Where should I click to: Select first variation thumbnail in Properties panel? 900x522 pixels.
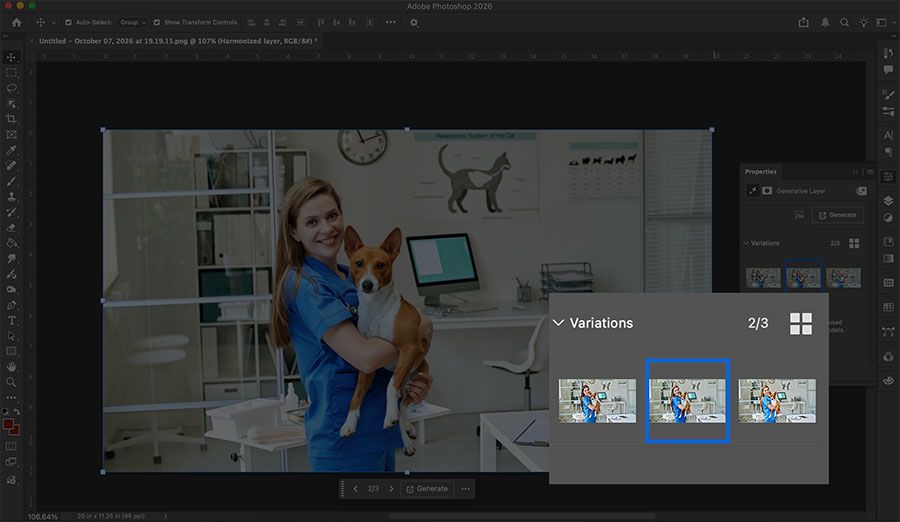point(763,277)
